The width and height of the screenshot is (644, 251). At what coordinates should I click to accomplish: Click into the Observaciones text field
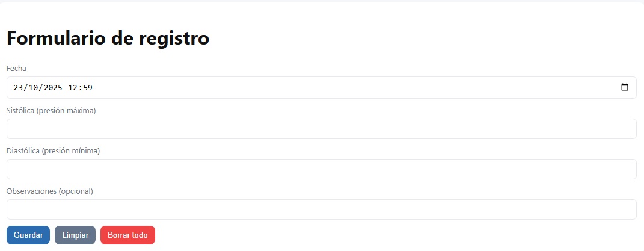(321, 209)
